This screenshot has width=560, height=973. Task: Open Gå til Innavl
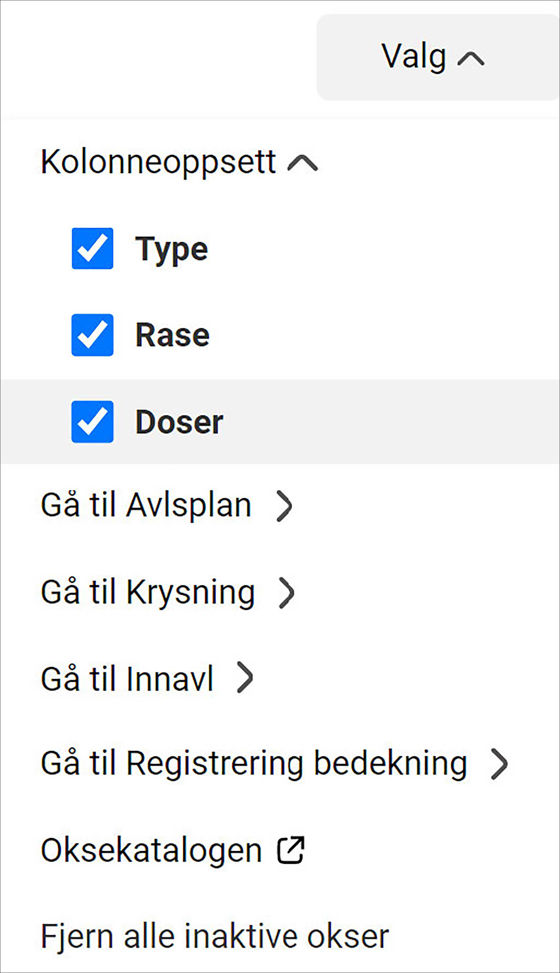(147, 679)
